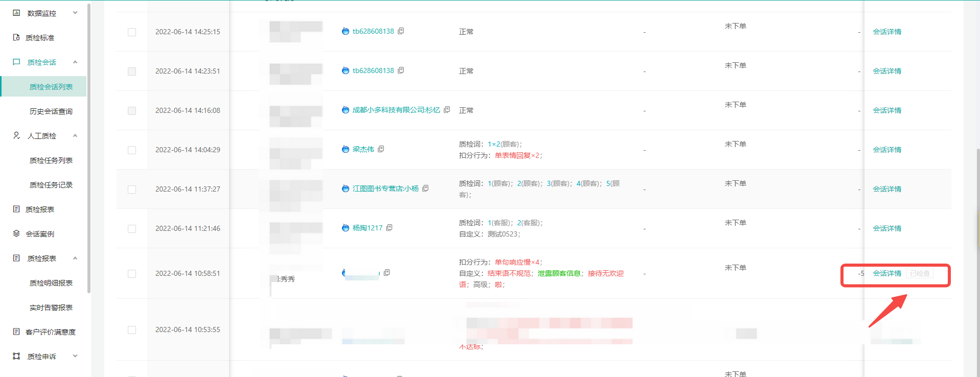The width and height of the screenshot is (980, 377).
Task: Open 质检任务记录 menu item
Action: (x=51, y=184)
